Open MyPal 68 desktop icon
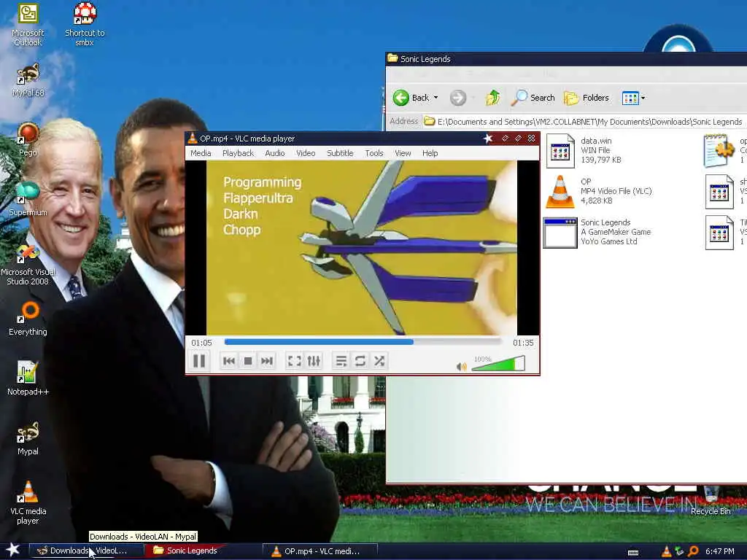 (x=28, y=80)
